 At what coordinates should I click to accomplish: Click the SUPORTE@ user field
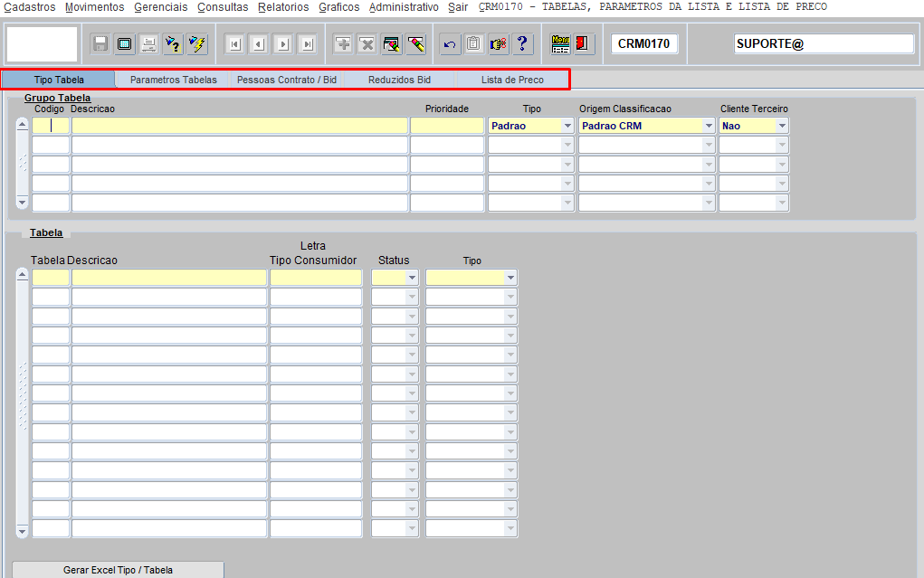point(824,43)
